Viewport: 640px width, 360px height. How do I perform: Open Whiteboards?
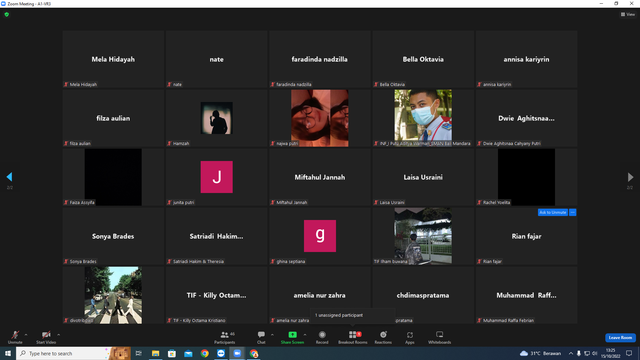[x=440, y=337]
